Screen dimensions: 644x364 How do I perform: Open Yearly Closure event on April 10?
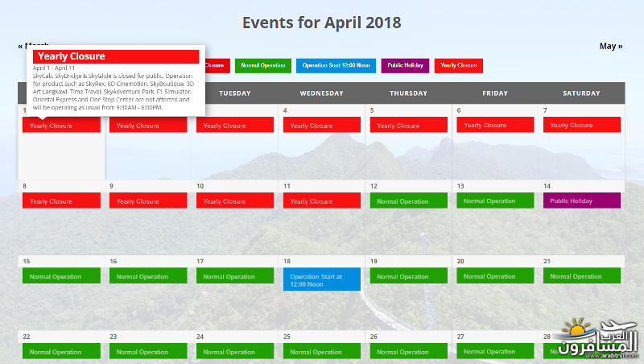coord(235,201)
